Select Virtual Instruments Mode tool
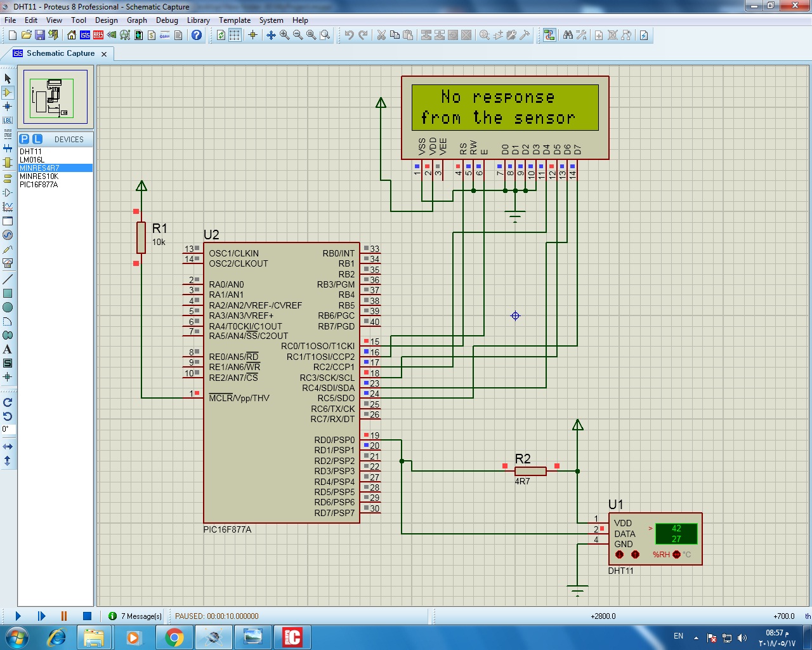Screen dimensions: 812x650 8,263
